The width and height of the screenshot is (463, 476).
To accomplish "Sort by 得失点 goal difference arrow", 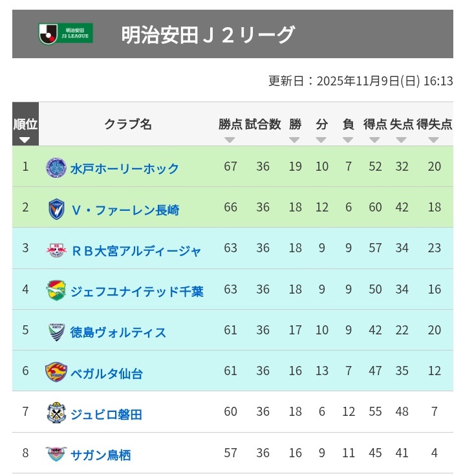I will pos(433,140).
